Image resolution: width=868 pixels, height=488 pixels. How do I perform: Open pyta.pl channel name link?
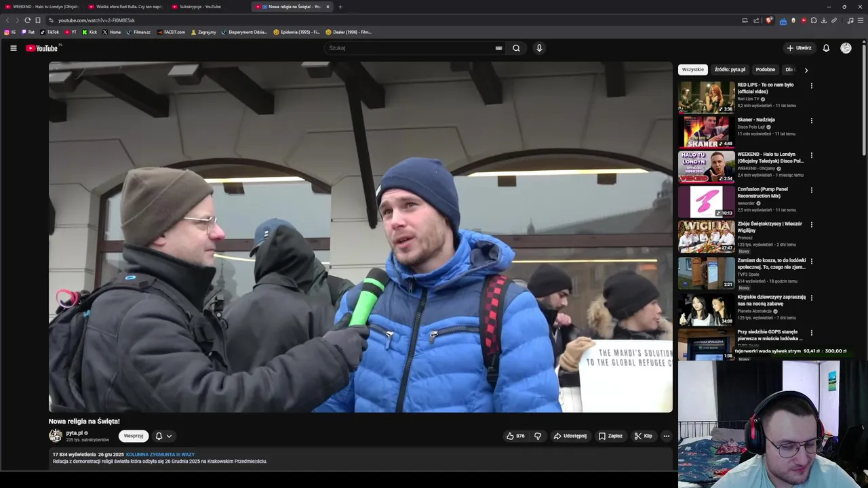pos(74,432)
